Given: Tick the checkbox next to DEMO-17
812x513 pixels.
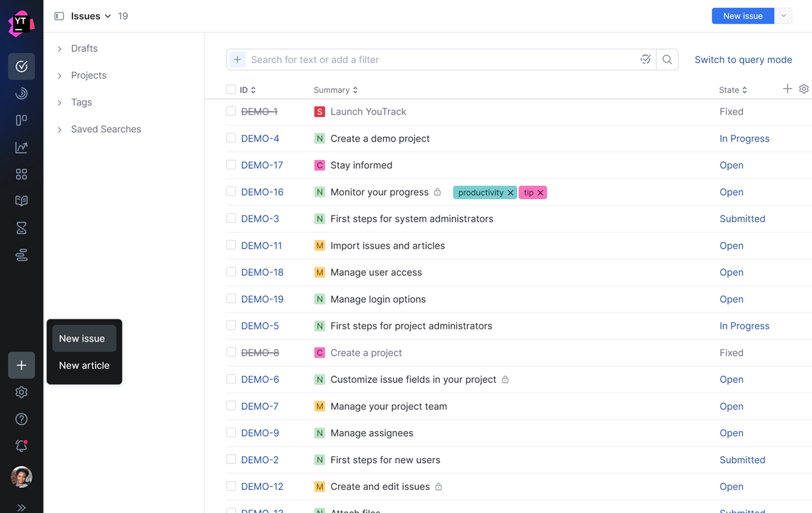Looking at the screenshot, I should pos(231,165).
